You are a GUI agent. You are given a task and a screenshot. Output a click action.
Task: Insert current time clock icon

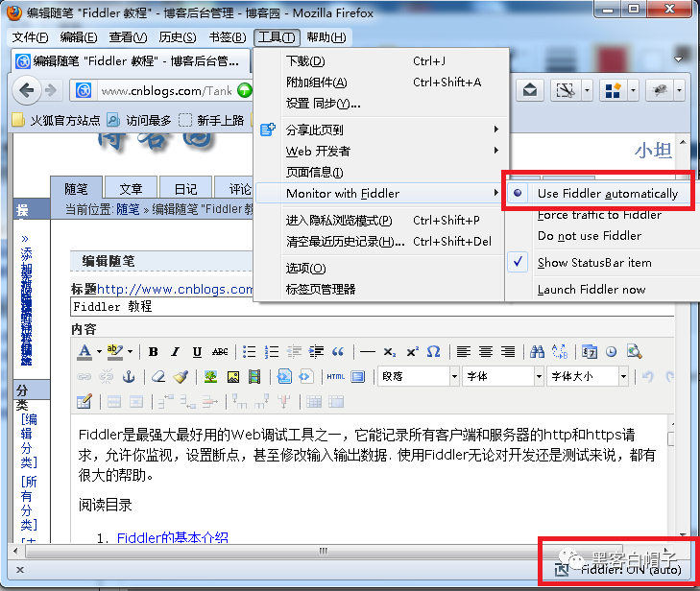[x=611, y=352]
